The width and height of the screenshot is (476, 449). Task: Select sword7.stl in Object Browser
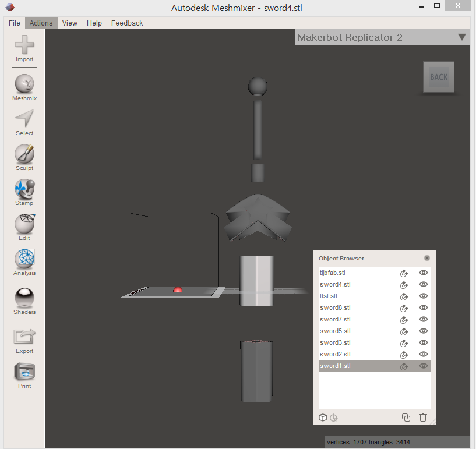375,319
